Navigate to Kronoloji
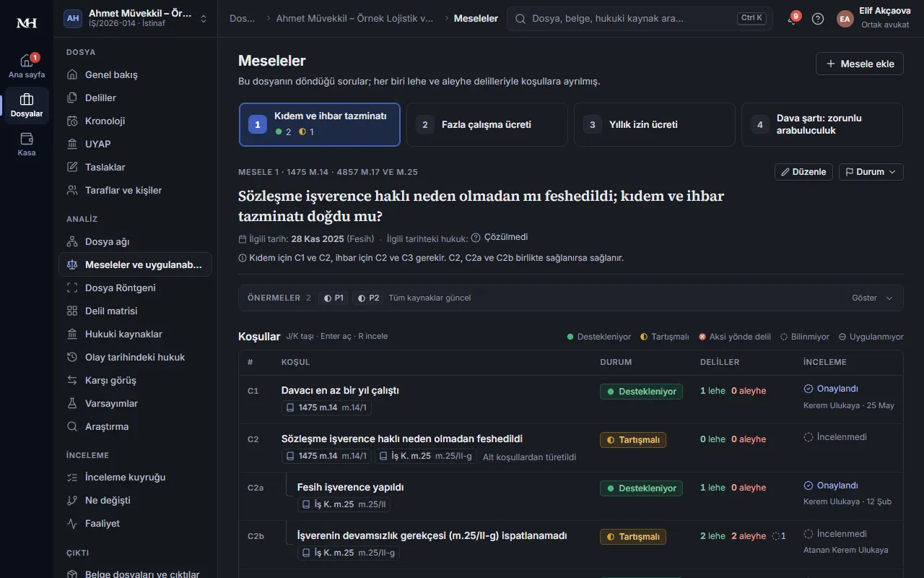The height and width of the screenshot is (578, 924). (x=135, y=121)
